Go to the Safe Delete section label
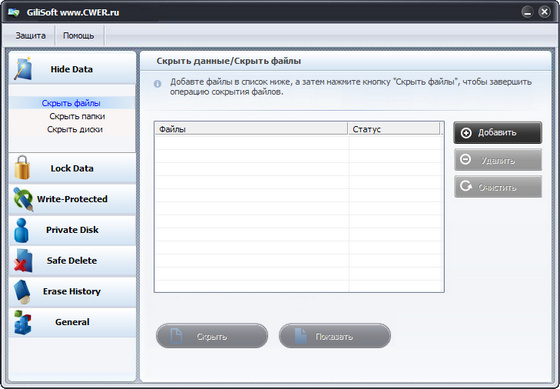 click(72, 260)
